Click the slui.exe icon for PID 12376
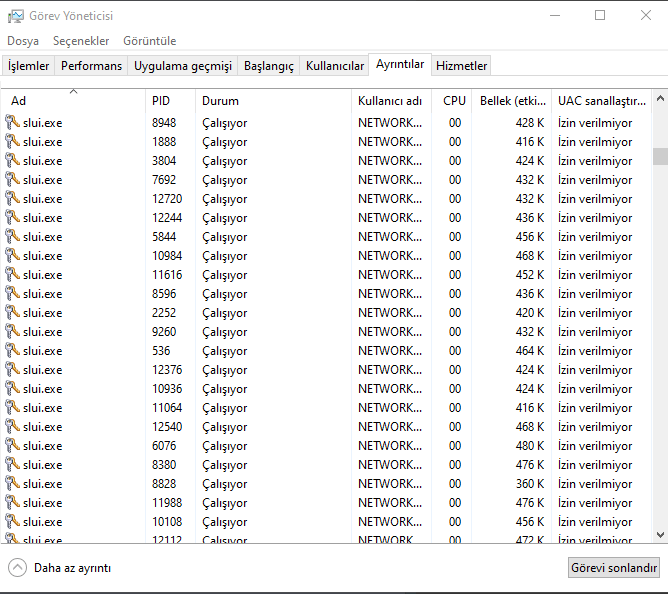668x594 pixels. (12, 370)
